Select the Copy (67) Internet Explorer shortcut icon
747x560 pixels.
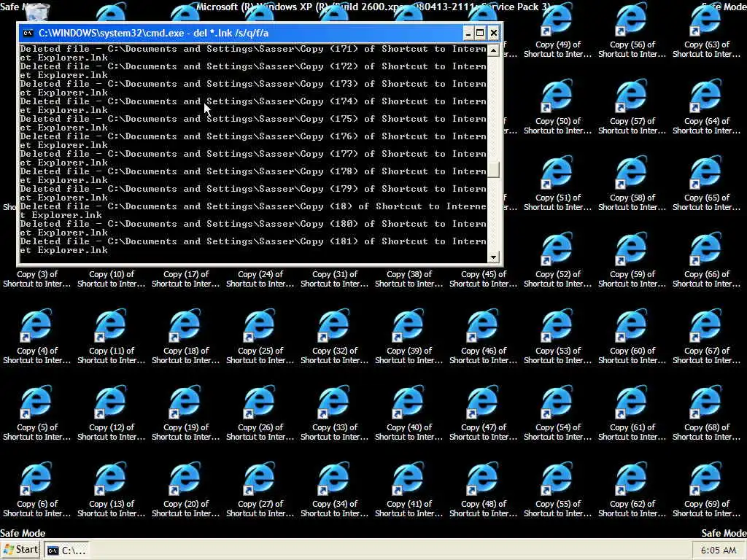coord(706,326)
